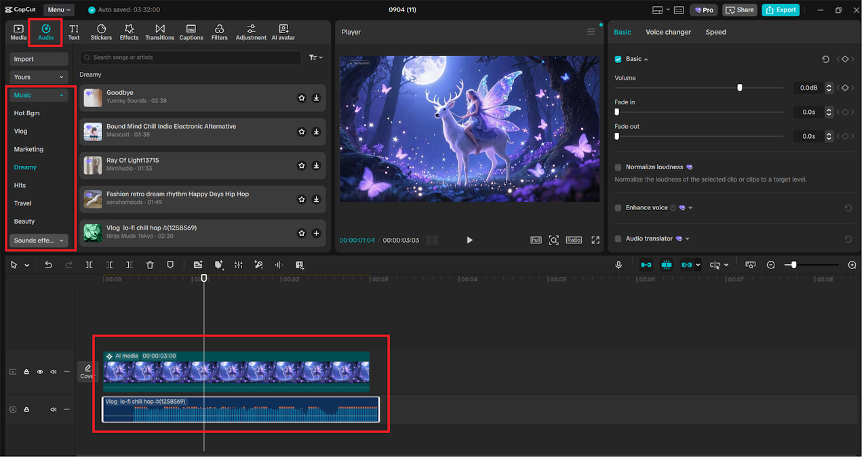Click the Fade in slider handle
868x458 pixels.
pos(616,112)
